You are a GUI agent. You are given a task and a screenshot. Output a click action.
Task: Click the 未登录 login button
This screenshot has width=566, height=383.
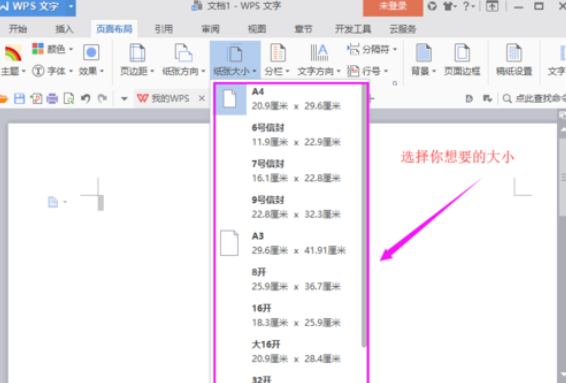[393, 7]
